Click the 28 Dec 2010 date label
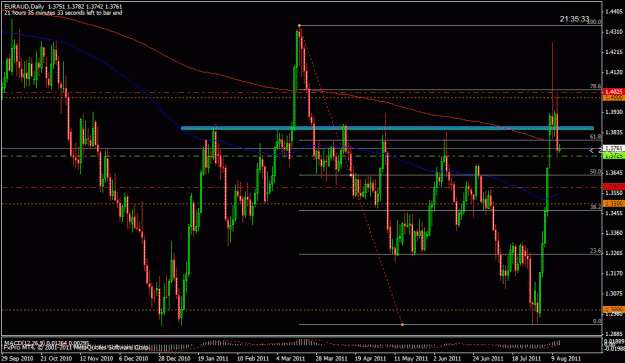This screenshot has width=625, height=363. pos(175,359)
